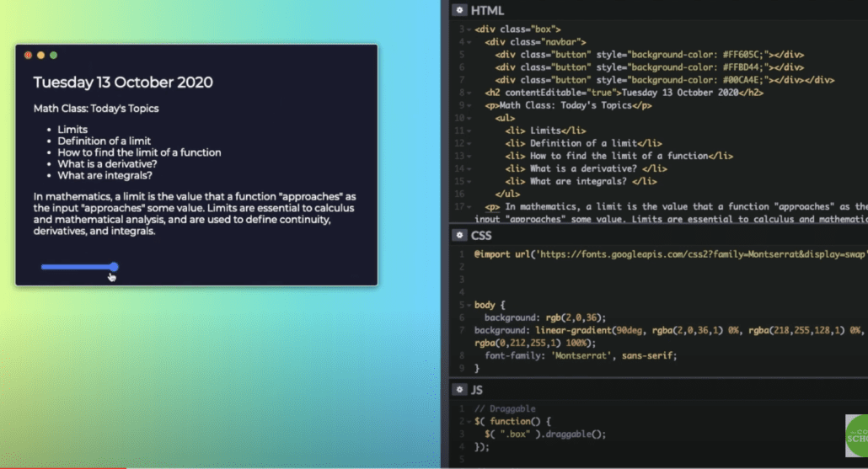The image size is (868, 469).
Task: Collapse HTML line 17 paragraph fold arrow
Action: [x=469, y=207]
